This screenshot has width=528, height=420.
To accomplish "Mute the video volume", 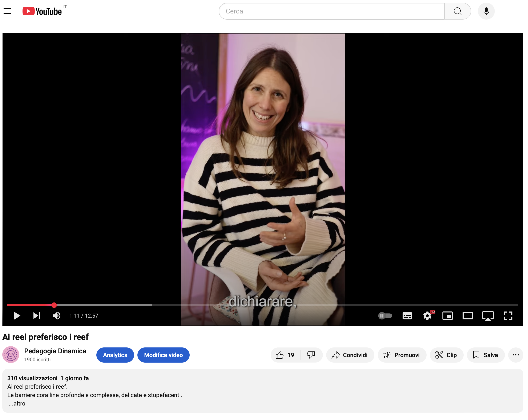I will [57, 315].
